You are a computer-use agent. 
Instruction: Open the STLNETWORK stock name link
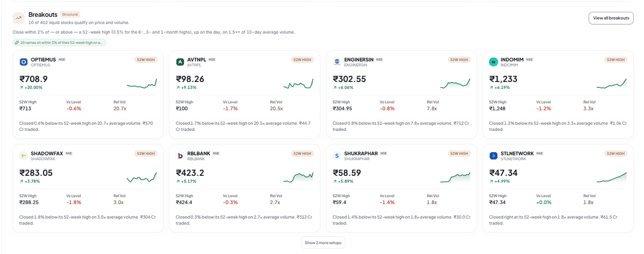tap(517, 153)
